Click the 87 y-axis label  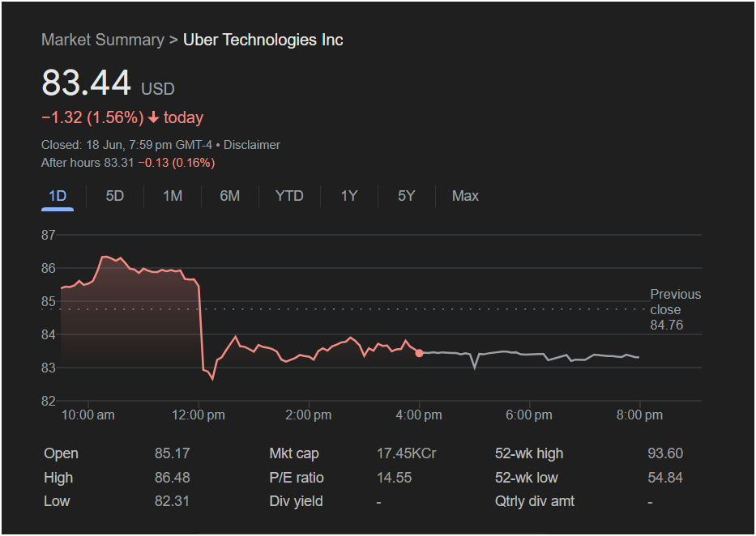(49, 235)
